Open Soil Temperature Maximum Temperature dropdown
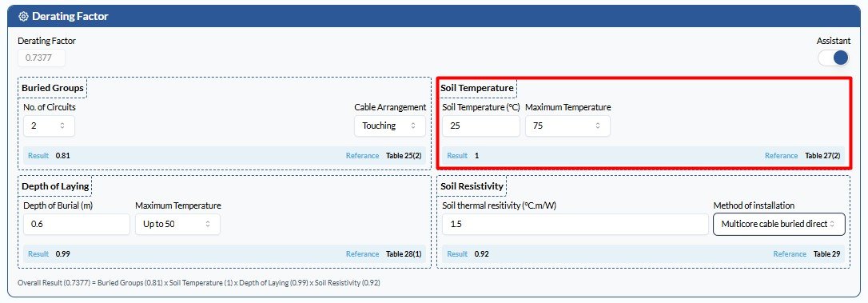The height and width of the screenshot is (303, 868). click(x=567, y=126)
